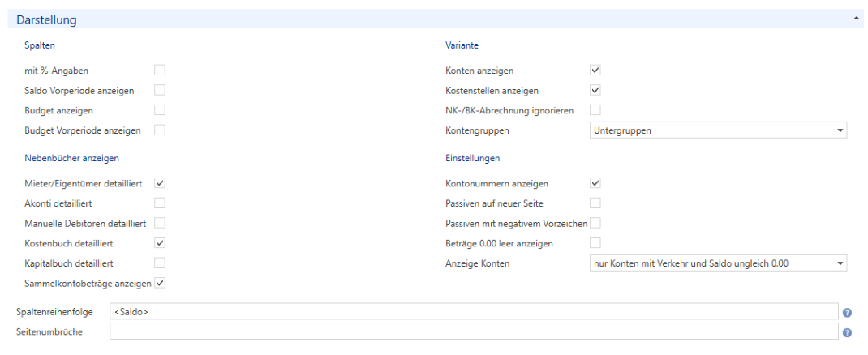
Task: Click the 'Spaltenreihenfolge' label
Action: click(55, 312)
